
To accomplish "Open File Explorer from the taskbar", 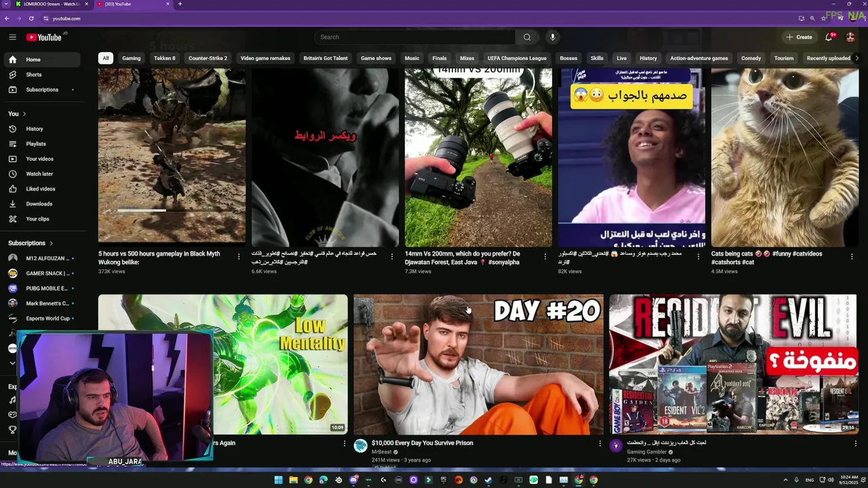I will (x=294, y=480).
